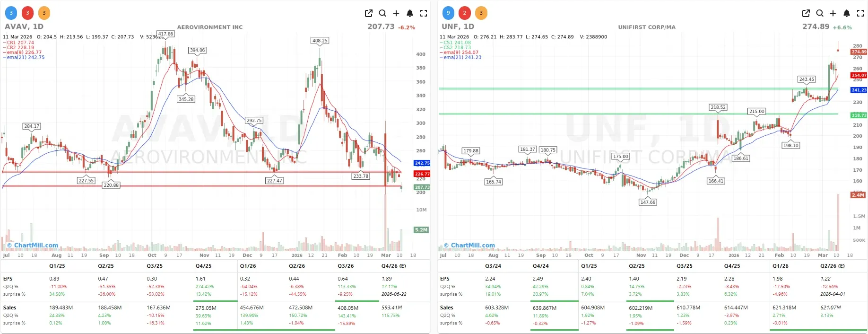This screenshot has width=868, height=334.
Task: Click the magnifier search icon on AVAV chart
Action: click(x=382, y=13)
